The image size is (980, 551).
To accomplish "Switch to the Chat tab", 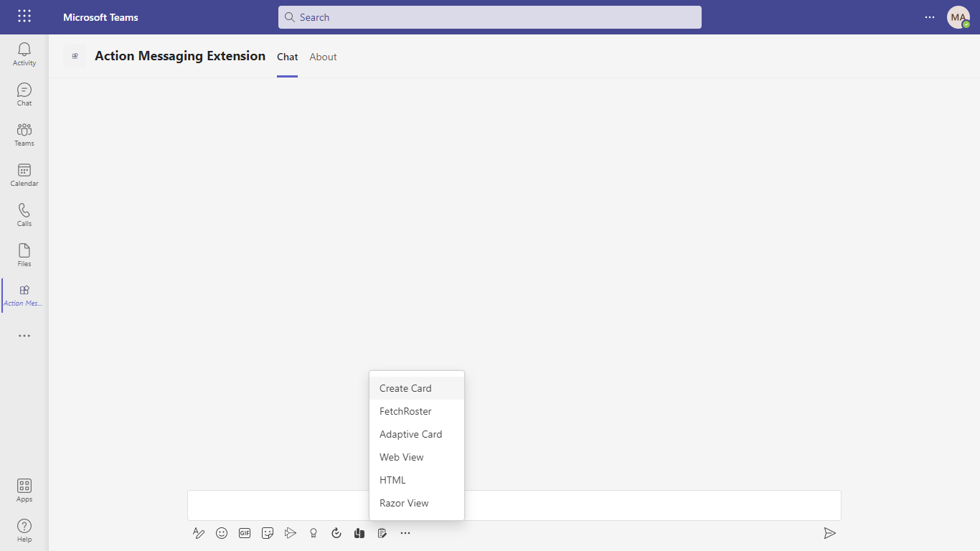I will tap(288, 57).
